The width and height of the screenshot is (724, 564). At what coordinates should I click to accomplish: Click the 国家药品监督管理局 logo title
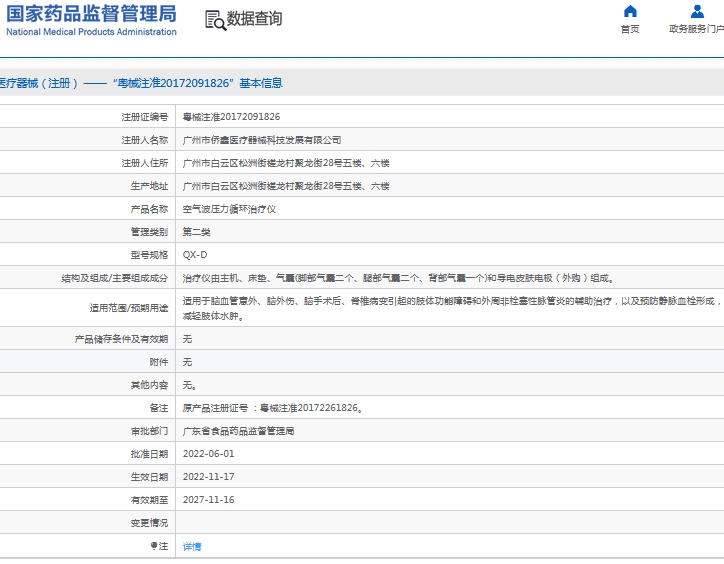[x=91, y=14]
